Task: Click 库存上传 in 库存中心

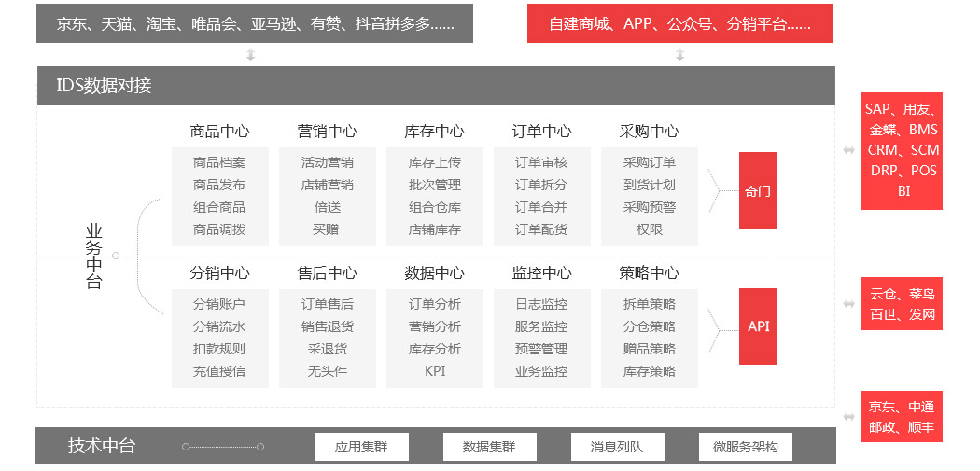Action: click(x=434, y=162)
